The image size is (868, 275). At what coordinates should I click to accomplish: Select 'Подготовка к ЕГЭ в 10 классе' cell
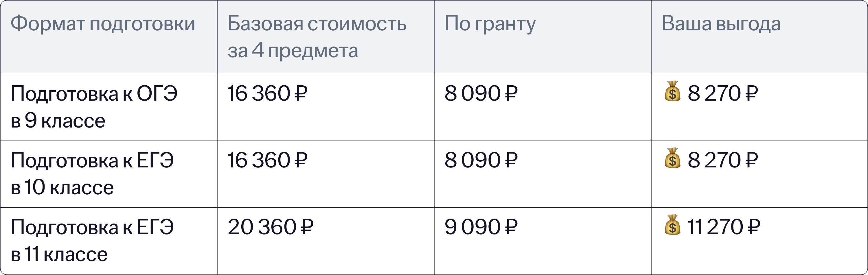pyautogui.click(x=92, y=173)
